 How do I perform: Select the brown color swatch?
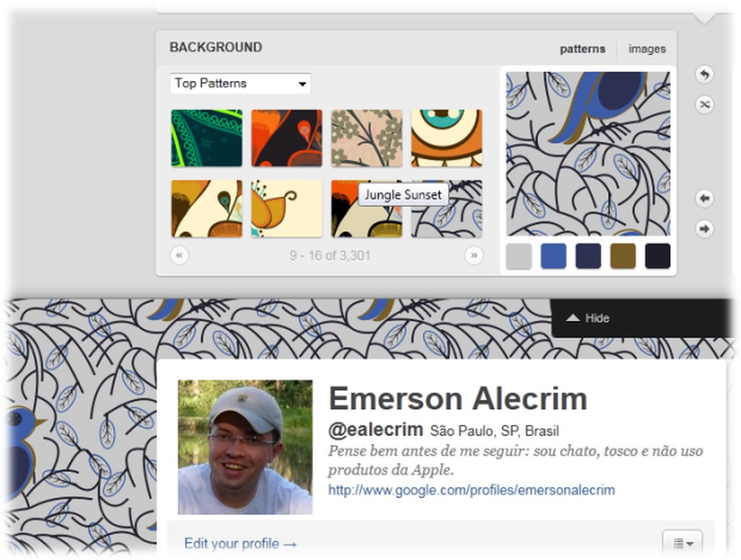(623, 257)
